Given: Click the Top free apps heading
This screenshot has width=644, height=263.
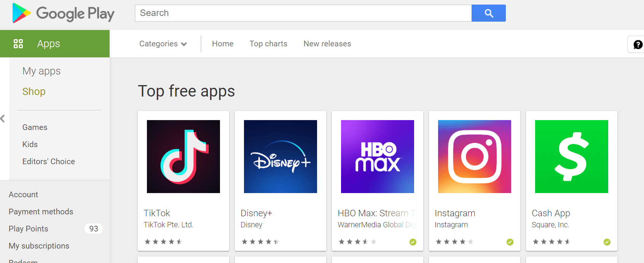Looking at the screenshot, I should point(187,91).
